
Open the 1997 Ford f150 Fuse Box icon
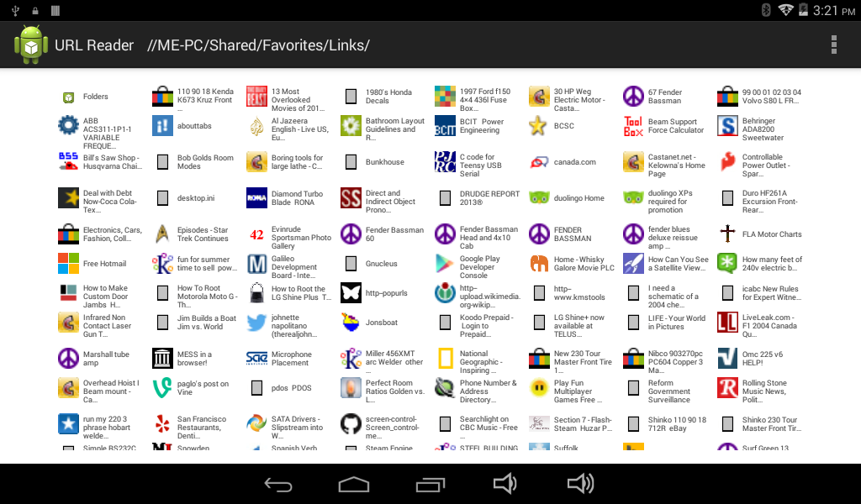click(445, 96)
